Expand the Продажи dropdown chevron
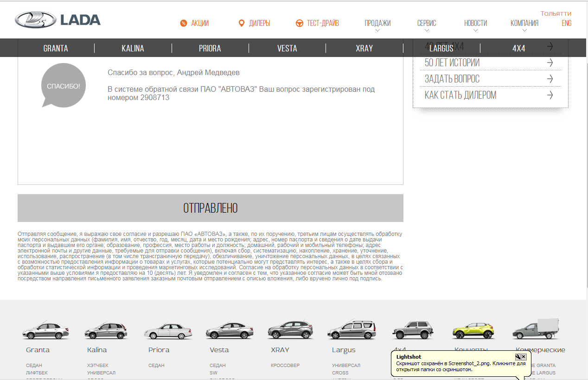Viewport: 588px width, 380px height. [377, 31]
